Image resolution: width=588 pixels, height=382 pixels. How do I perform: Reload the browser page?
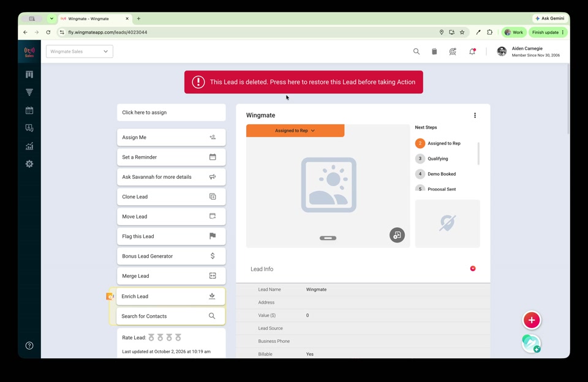48,32
